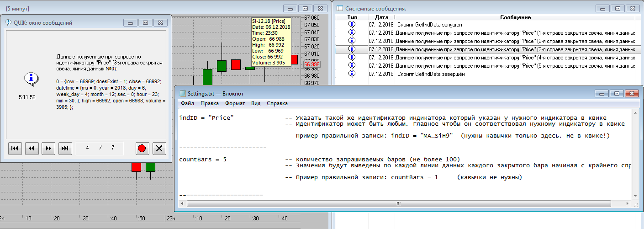Select the 'Скрипт GetIndData завершён' message row

486,74
